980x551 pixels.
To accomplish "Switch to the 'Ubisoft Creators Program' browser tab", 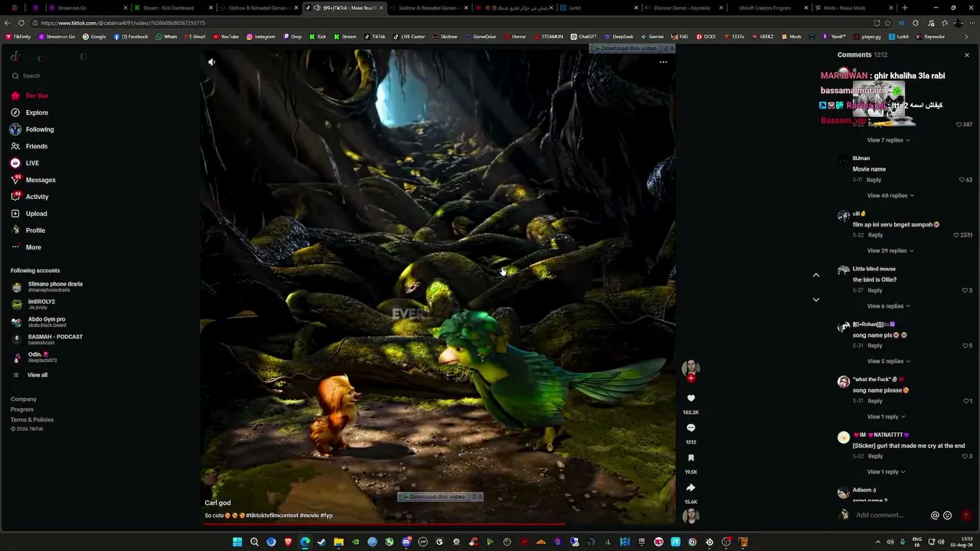I will tap(766, 8).
